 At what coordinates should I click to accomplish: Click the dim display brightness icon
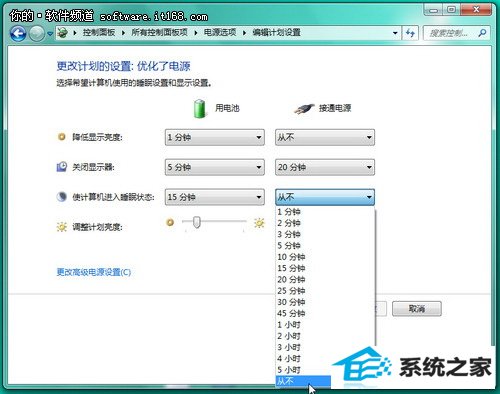tap(61, 137)
